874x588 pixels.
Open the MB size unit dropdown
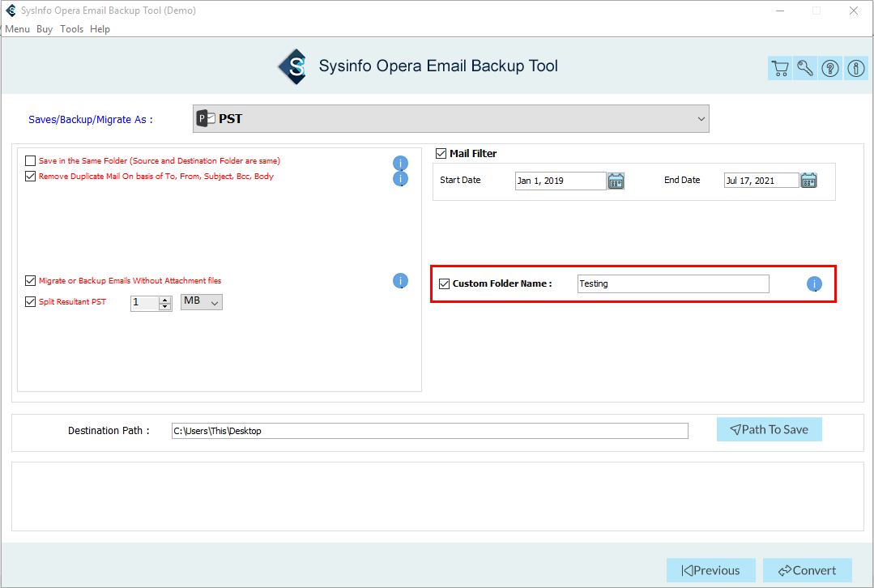point(202,302)
